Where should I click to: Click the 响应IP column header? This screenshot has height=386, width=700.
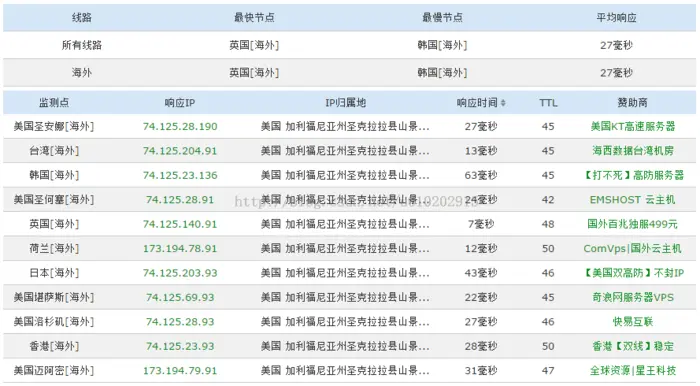[x=180, y=103]
